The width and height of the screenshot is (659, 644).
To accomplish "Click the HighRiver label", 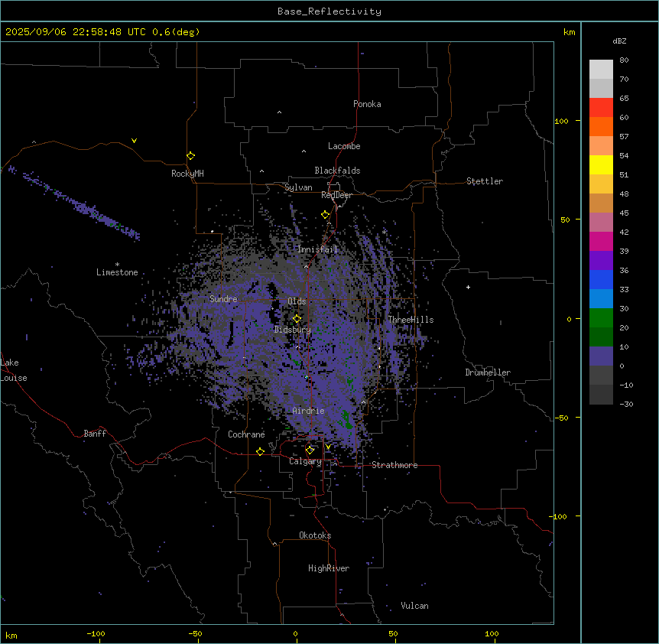I will (x=329, y=568).
